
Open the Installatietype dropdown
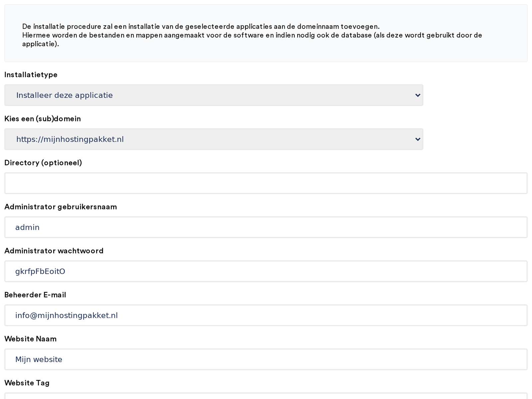click(x=214, y=95)
